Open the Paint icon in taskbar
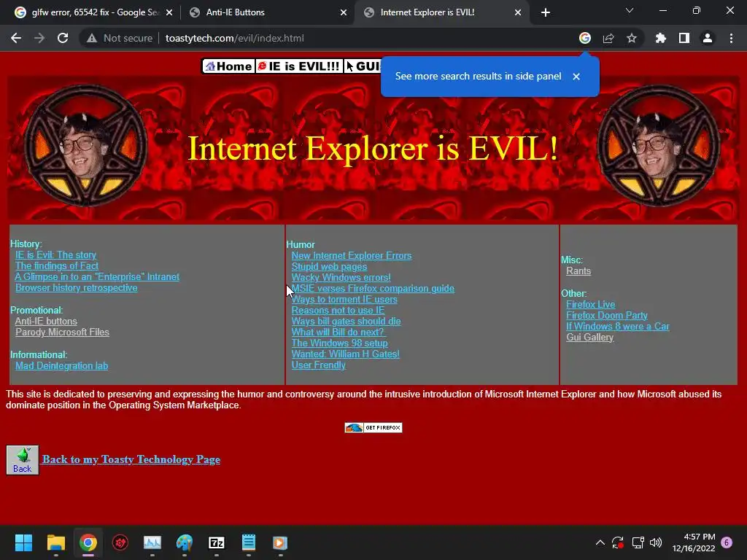Viewport: 747px width, 560px height. (185, 542)
